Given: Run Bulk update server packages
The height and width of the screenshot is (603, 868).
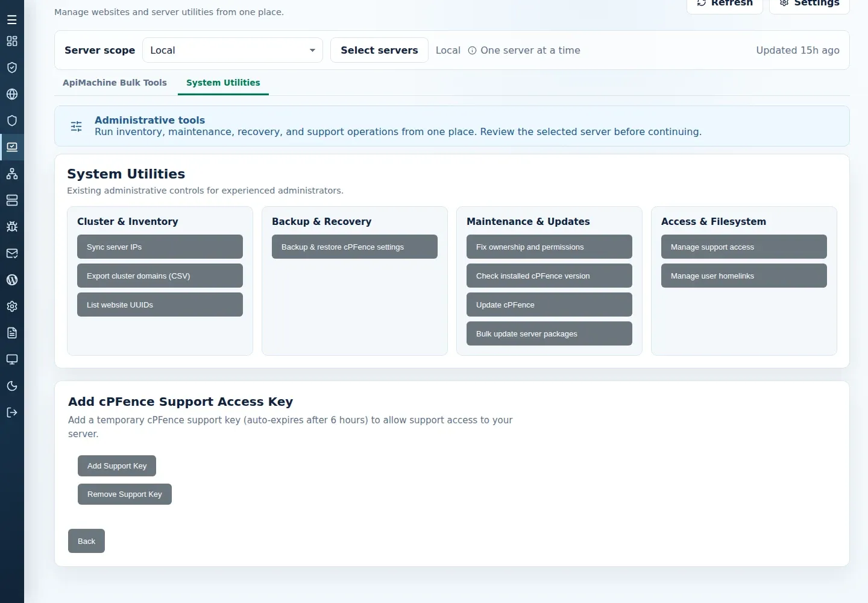Looking at the screenshot, I should pyautogui.click(x=549, y=333).
